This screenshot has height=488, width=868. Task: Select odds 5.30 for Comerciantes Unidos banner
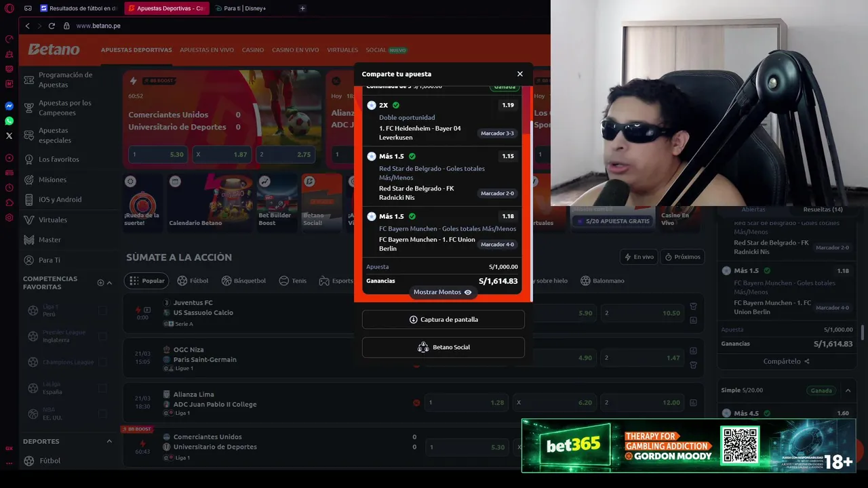coord(158,155)
